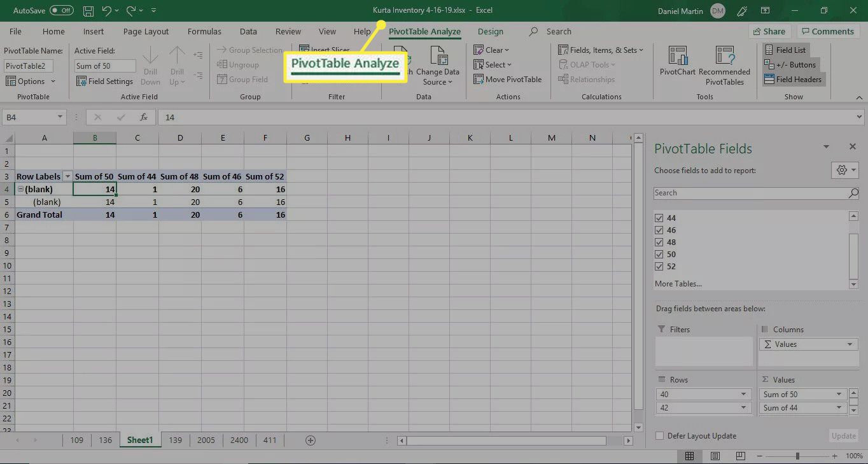Open Field Settings for Sum of 50

click(x=104, y=81)
